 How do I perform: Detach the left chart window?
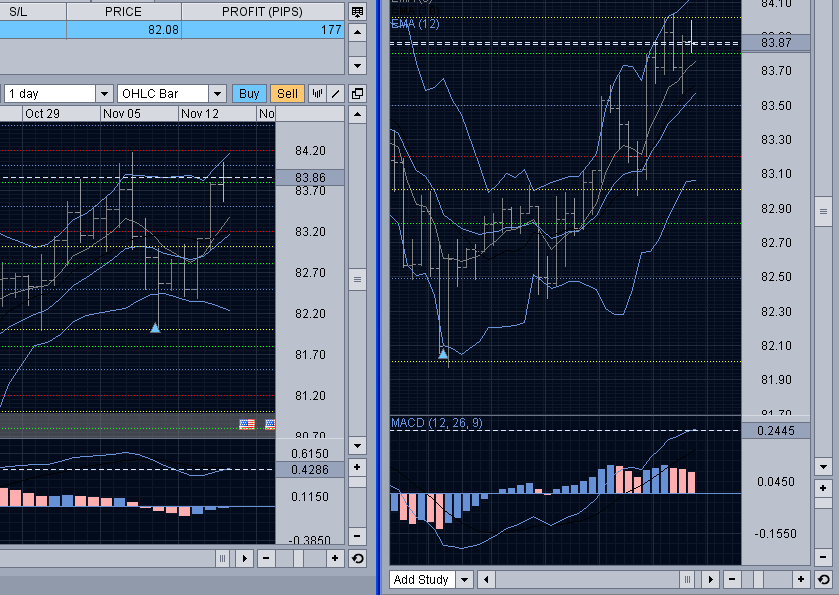(x=357, y=94)
